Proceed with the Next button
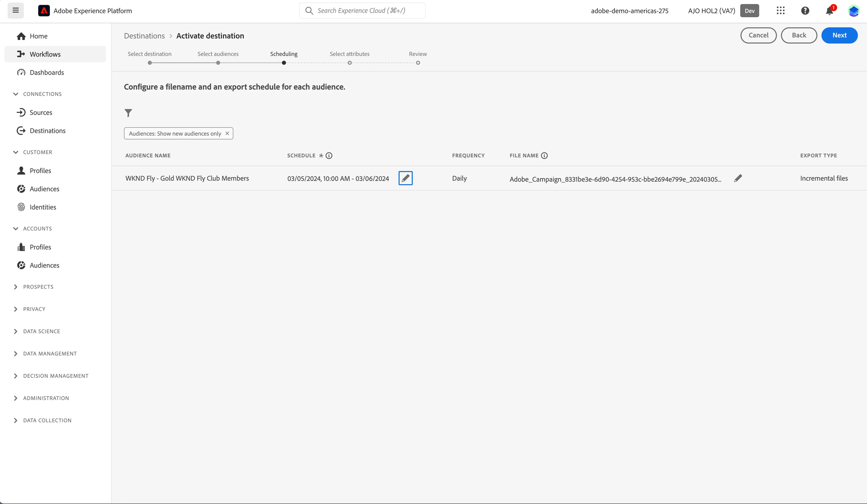The height and width of the screenshot is (504, 867). 839,35
